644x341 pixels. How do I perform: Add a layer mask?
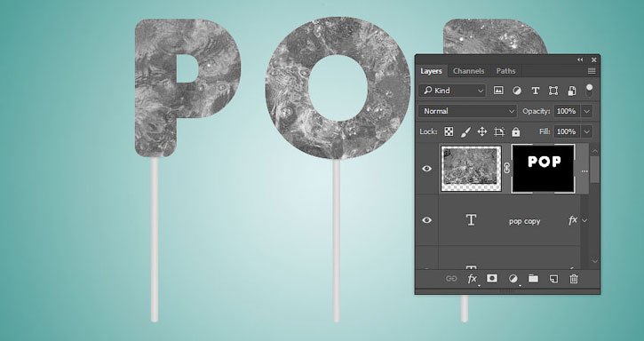pyautogui.click(x=491, y=279)
